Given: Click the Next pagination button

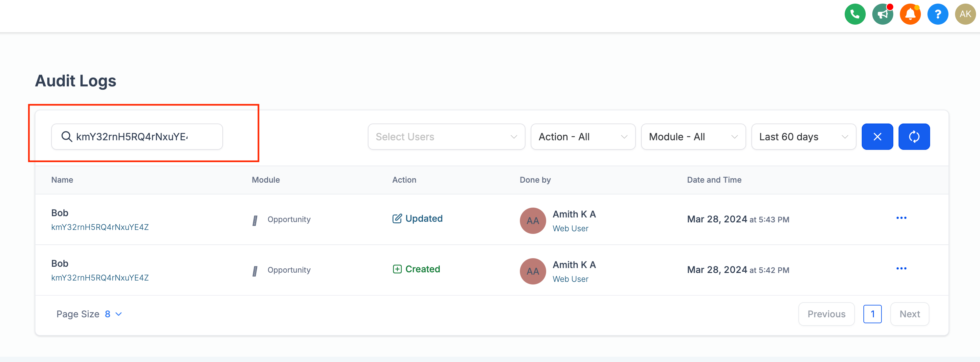Looking at the screenshot, I should (909, 314).
